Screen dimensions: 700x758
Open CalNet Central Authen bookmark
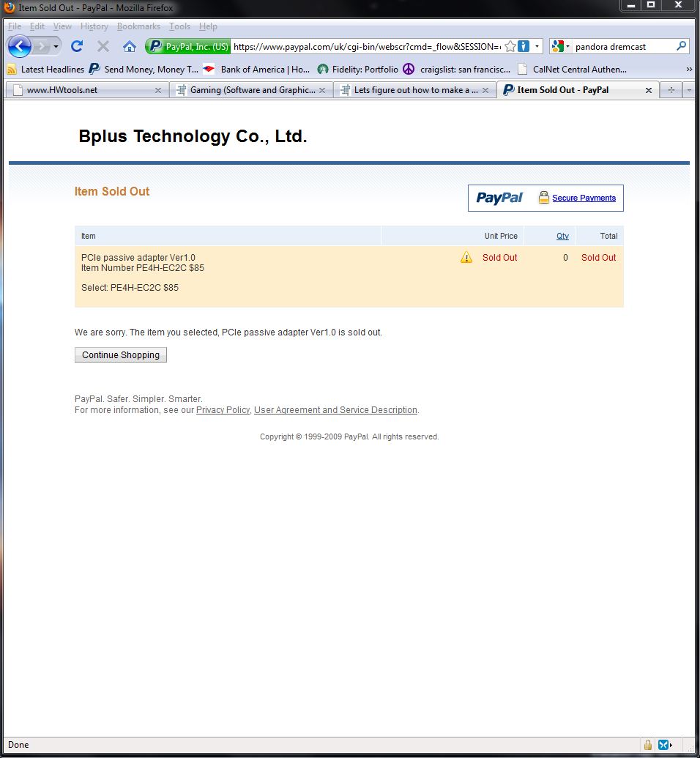coord(572,69)
